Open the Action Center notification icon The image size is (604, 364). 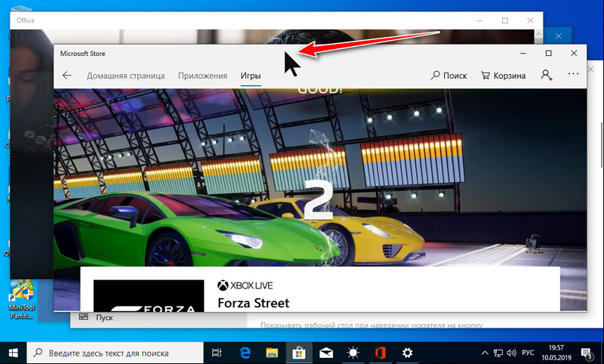point(587,353)
